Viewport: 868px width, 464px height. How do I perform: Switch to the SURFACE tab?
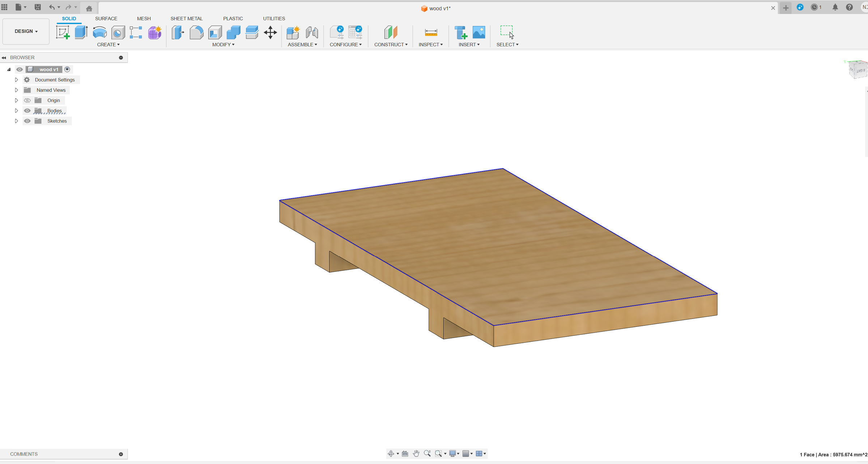tap(106, 18)
